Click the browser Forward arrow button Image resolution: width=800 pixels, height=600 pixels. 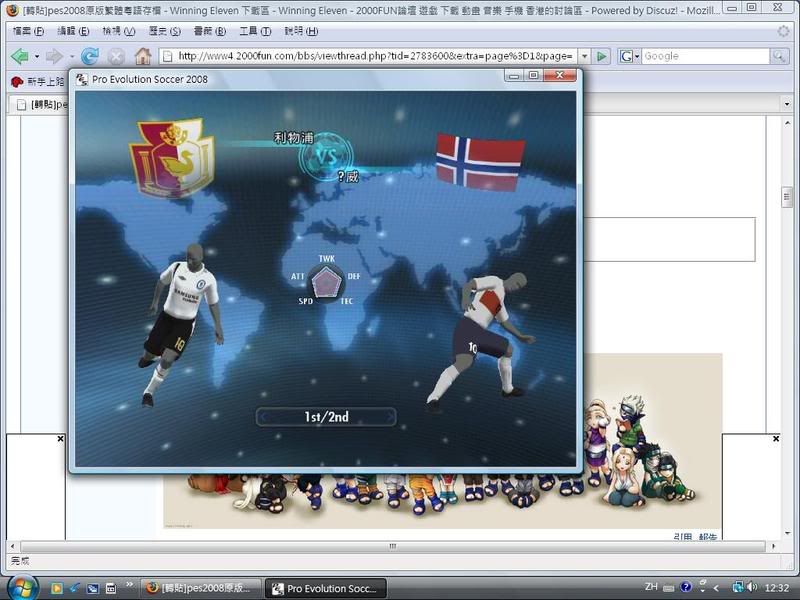point(55,56)
